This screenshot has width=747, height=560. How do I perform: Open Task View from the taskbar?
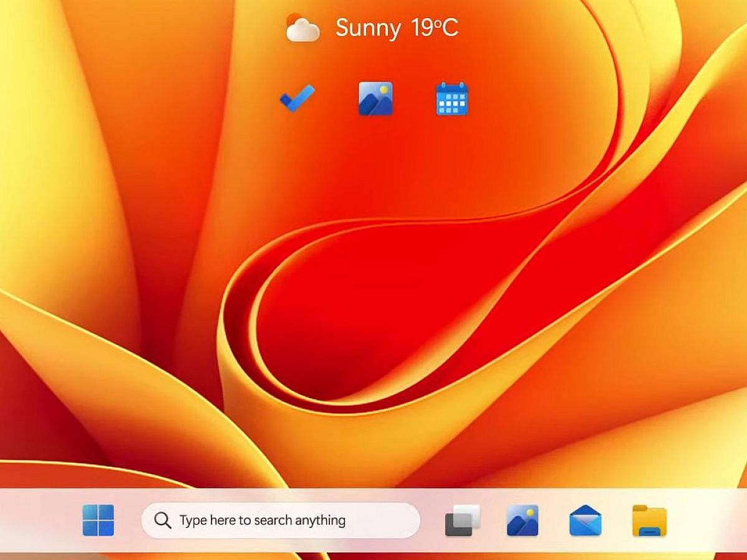[463, 520]
